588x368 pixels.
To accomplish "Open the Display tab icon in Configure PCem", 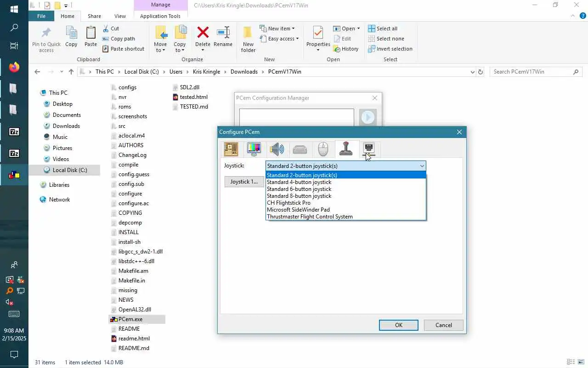I will pyautogui.click(x=254, y=149).
